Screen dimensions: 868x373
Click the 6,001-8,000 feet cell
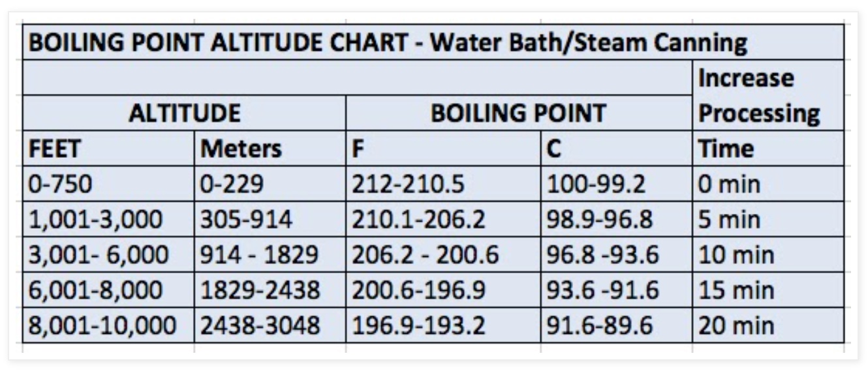point(108,290)
